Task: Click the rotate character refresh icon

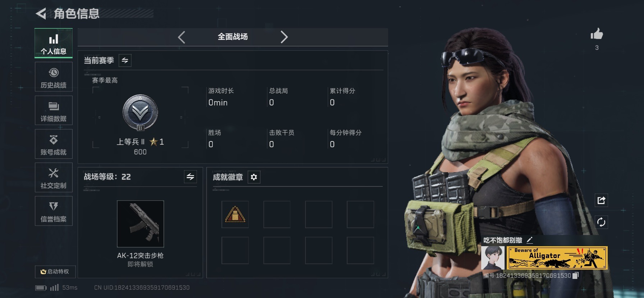Action: [x=601, y=222]
